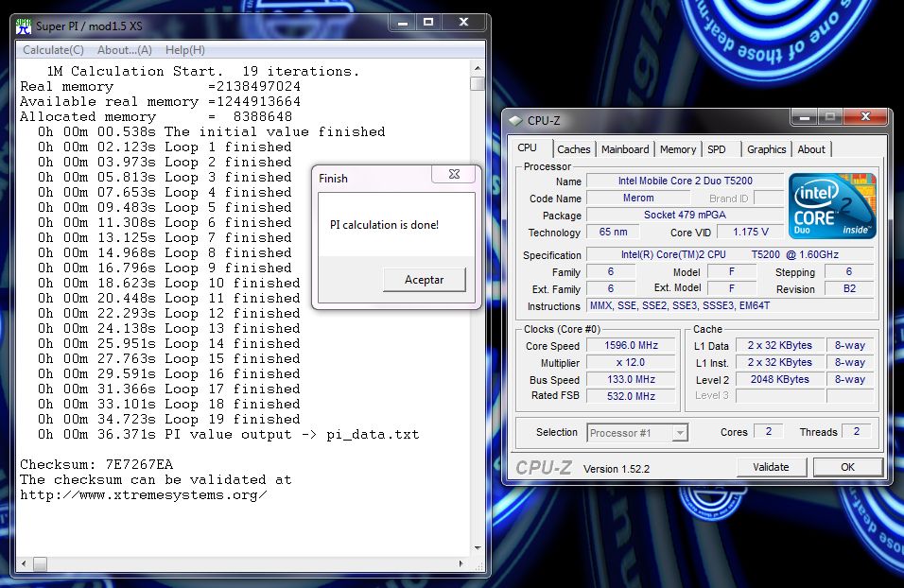Switch to the Graphics tab
904x588 pixels.
[x=766, y=149]
